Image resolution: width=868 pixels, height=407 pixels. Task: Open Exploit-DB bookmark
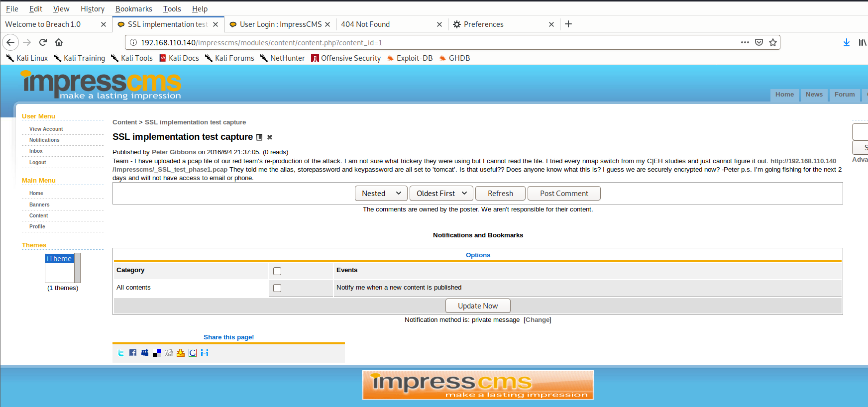tap(409, 58)
